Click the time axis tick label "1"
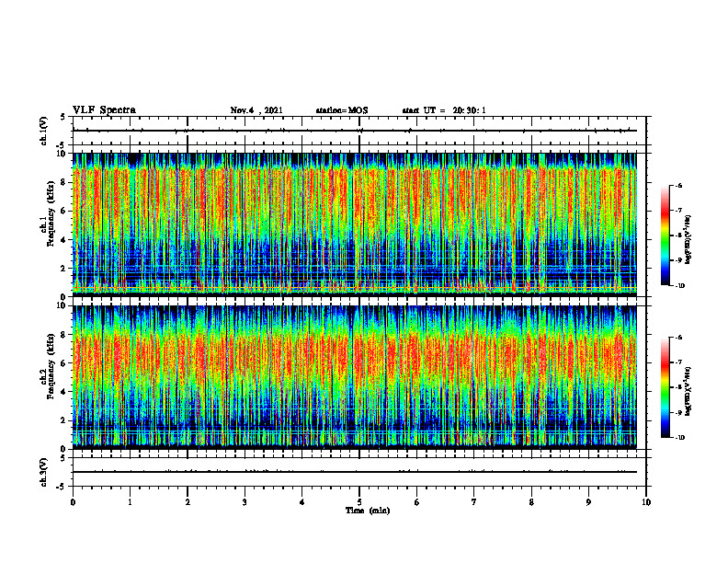728x563 pixels. point(130,502)
